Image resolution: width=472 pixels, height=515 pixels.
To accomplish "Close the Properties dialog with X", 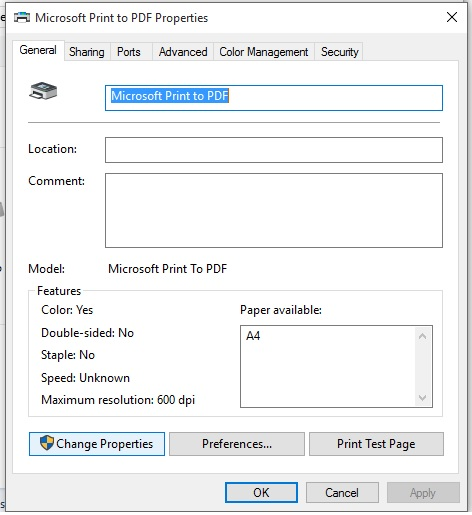I will coord(452,17).
